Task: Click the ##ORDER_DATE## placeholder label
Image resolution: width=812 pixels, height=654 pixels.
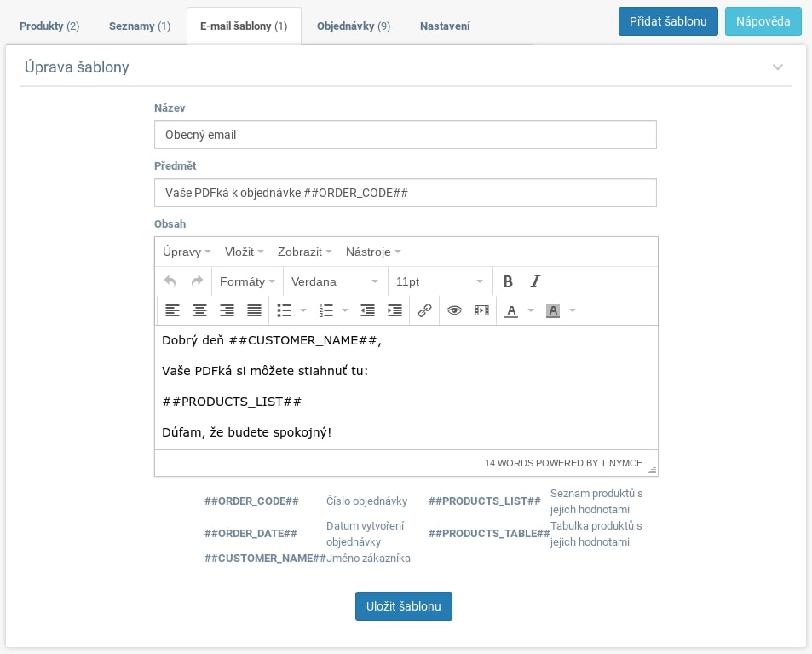Action: (x=251, y=533)
